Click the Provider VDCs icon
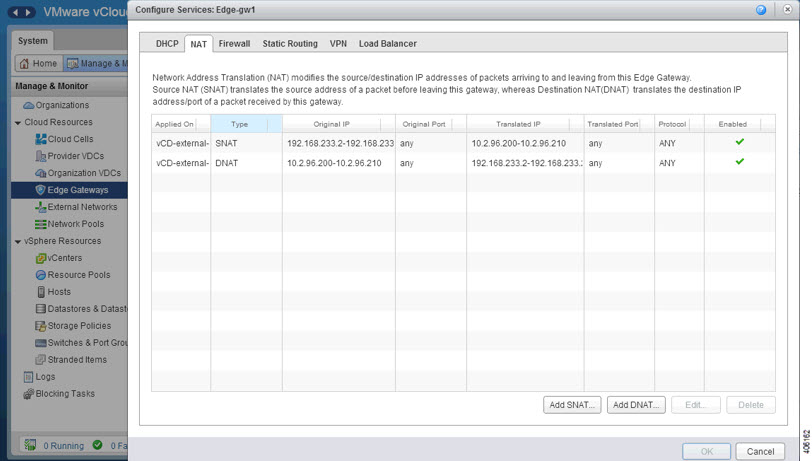This screenshot has width=812, height=461. [40, 156]
